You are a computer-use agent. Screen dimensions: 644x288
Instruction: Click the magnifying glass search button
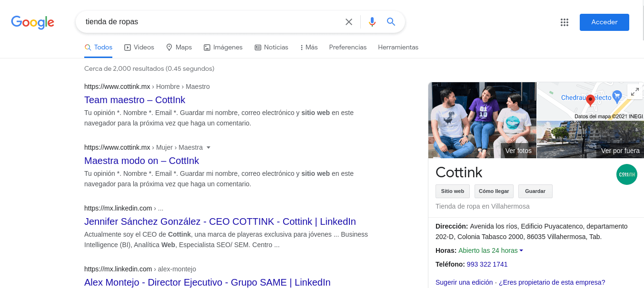coord(391,22)
